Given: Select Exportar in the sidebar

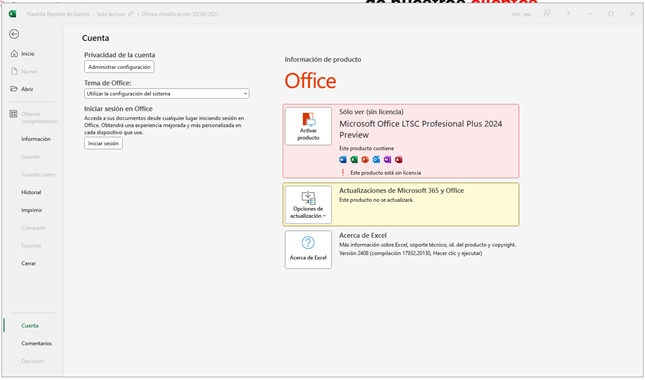Looking at the screenshot, I should (31, 246).
